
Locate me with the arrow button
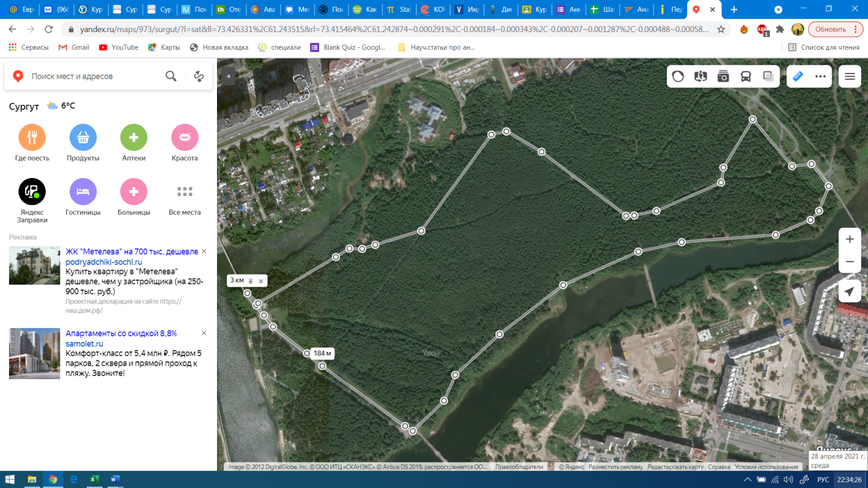point(850,291)
